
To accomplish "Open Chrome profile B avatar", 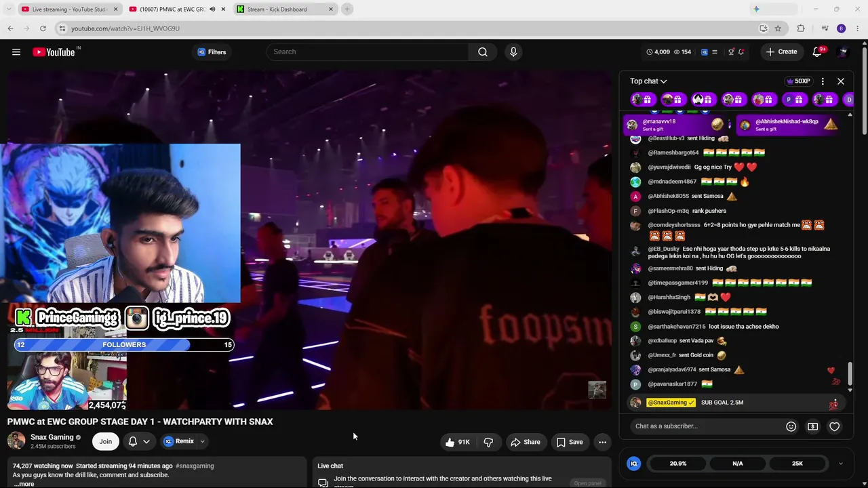I will click(x=842, y=28).
